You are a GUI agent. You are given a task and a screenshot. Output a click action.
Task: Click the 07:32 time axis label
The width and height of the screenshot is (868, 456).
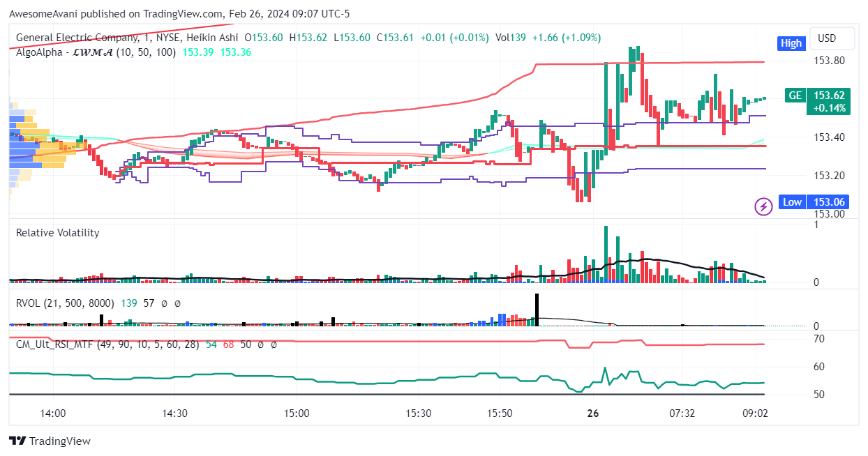coord(682,413)
